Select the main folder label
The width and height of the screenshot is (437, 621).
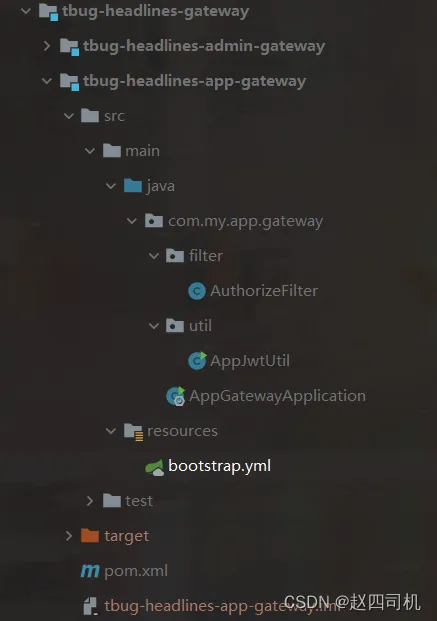[142, 151]
